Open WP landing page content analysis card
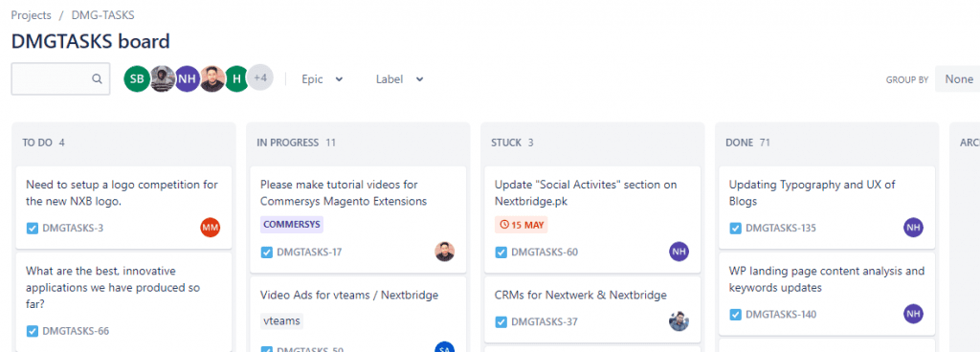This screenshot has height=352, width=980. click(x=827, y=294)
